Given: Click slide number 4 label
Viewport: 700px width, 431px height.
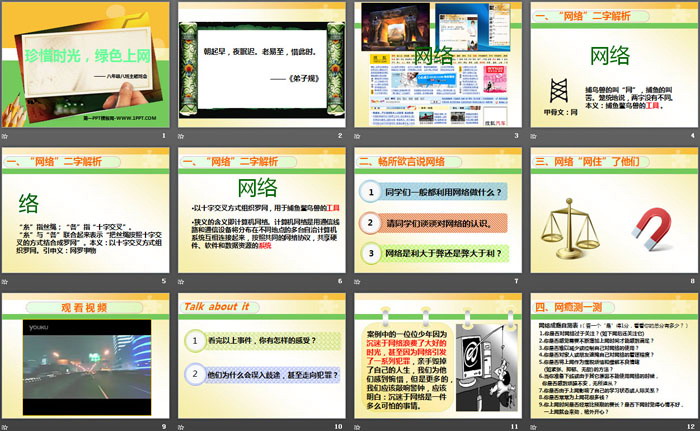Looking at the screenshot, I should click(x=692, y=135).
